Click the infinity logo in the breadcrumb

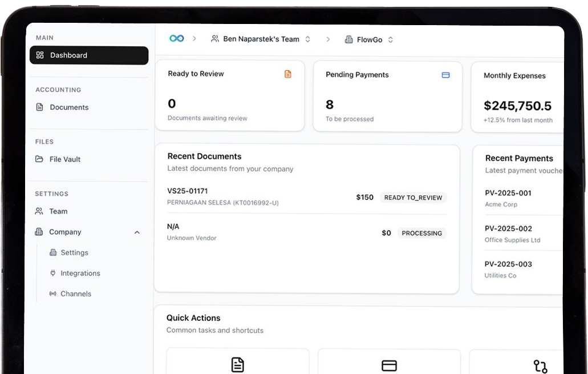coord(177,38)
